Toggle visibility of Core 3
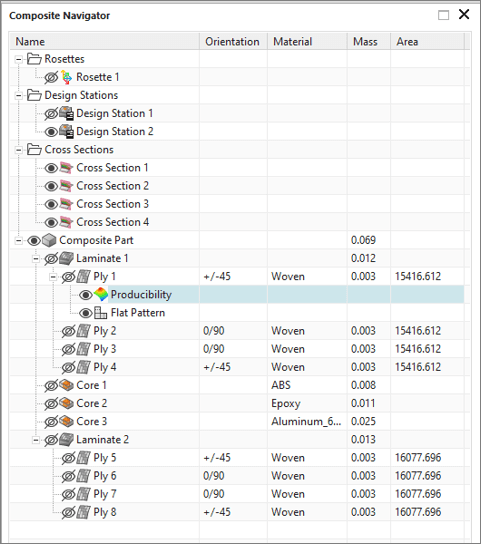Screen dimensions: 481x544 coord(51,422)
